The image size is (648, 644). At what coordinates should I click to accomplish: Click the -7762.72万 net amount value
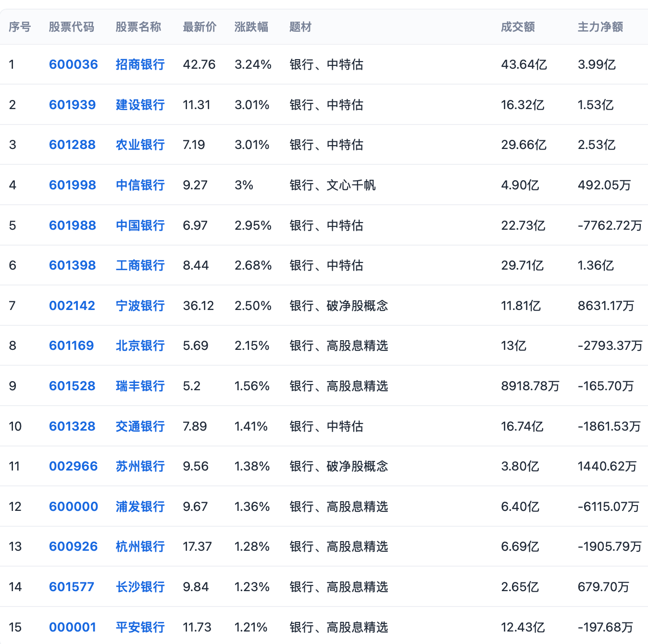point(610,225)
